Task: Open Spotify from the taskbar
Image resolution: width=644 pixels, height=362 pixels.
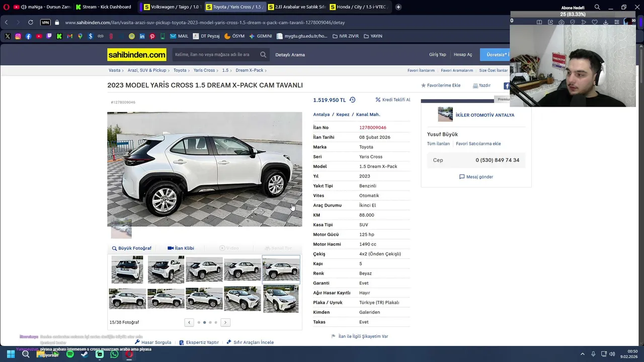Action: point(70,354)
